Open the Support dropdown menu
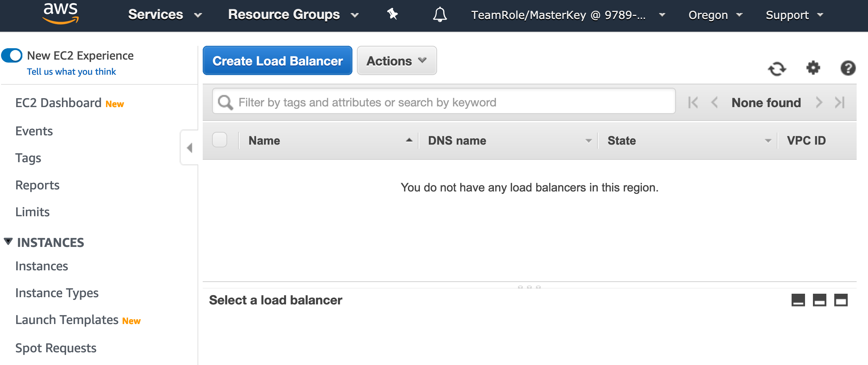 pyautogui.click(x=794, y=15)
